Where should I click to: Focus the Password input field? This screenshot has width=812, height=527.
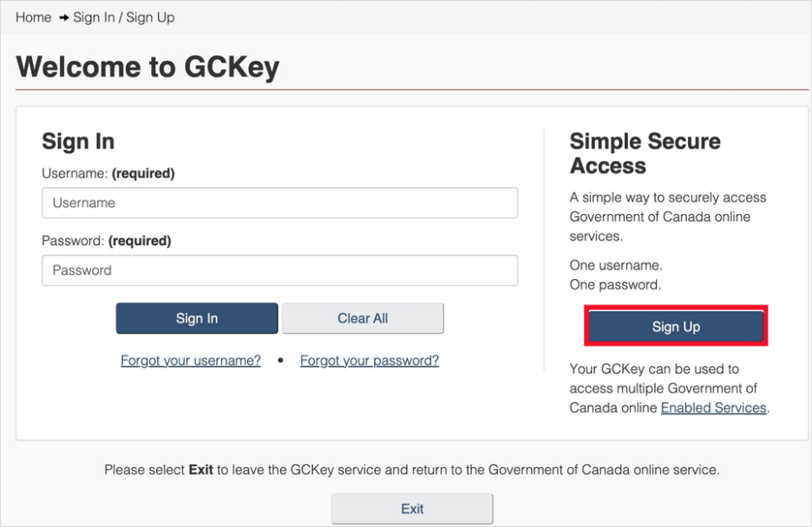[x=279, y=270]
